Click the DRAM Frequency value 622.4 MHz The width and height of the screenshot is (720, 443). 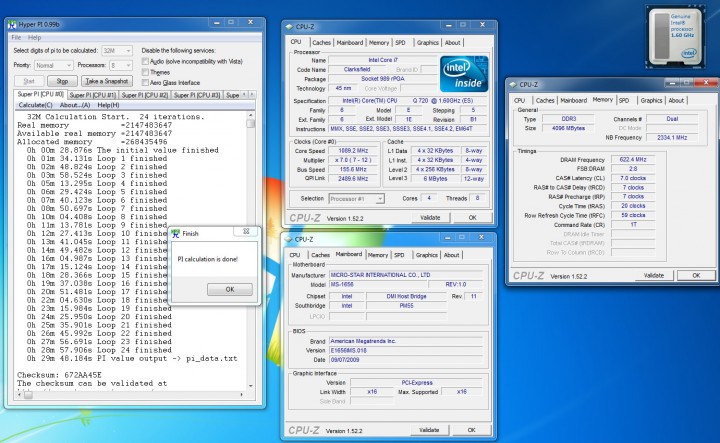(633, 159)
